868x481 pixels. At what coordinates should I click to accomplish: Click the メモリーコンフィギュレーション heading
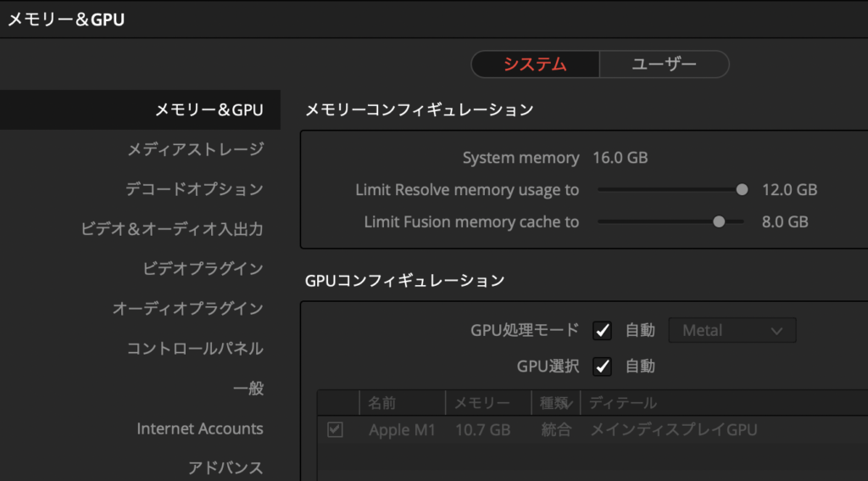coord(419,109)
